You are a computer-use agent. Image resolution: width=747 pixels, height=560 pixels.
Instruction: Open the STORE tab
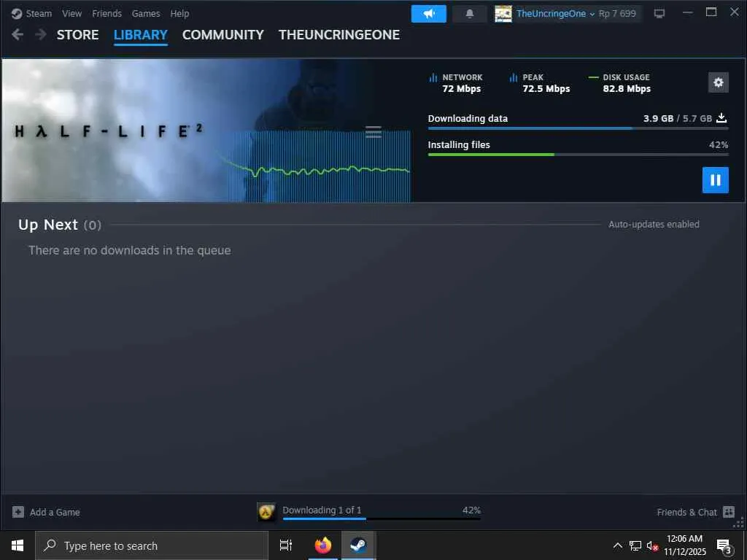[x=77, y=35]
